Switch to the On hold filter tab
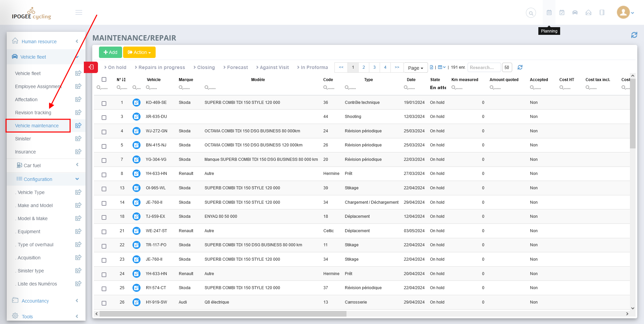The width and height of the screenshot is (644, 324). (115, 67)
